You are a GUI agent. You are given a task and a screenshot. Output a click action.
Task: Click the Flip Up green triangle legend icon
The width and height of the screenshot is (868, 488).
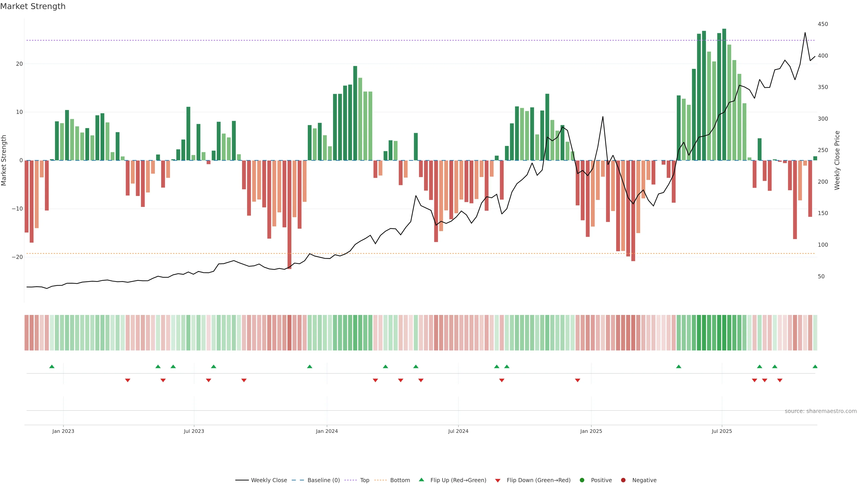[421, 480]
